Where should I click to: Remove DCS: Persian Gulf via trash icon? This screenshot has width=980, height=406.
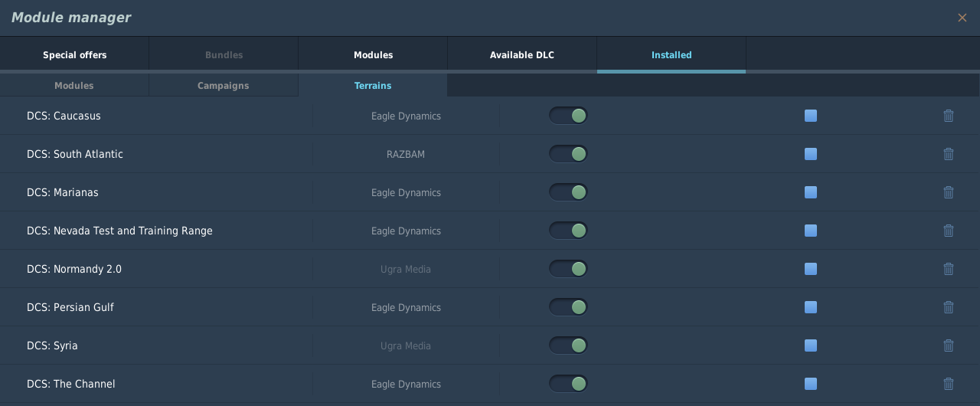(x=949, y=307)
